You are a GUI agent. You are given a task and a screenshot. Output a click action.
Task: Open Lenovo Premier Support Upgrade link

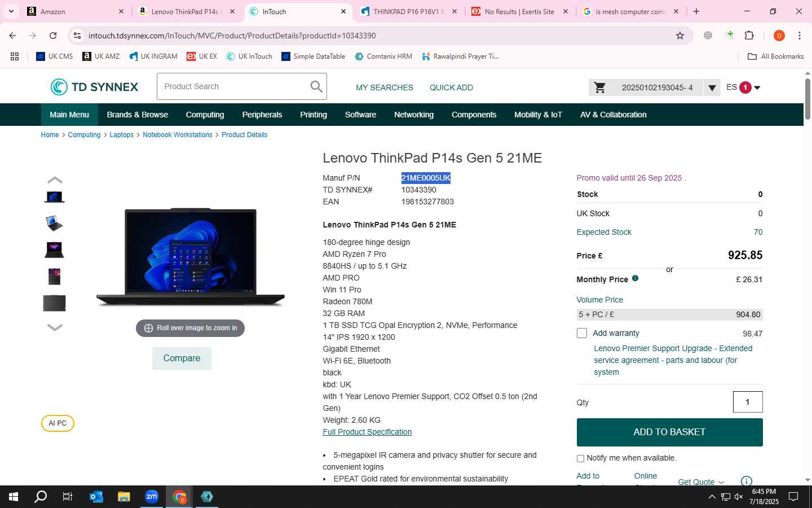pyautogui.click(x=673, y=360)
